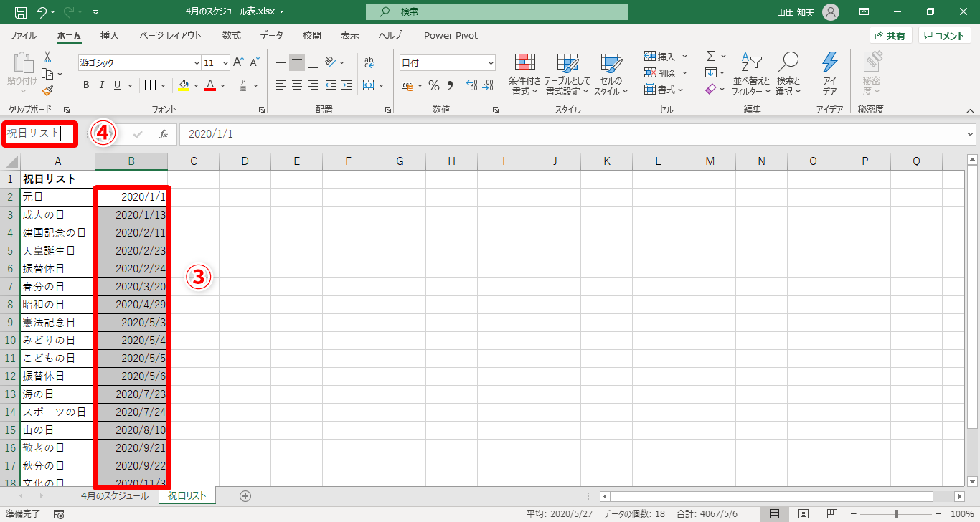980x522 pixels.
Task: Click the Select All corner button
Action: [10, 161]
